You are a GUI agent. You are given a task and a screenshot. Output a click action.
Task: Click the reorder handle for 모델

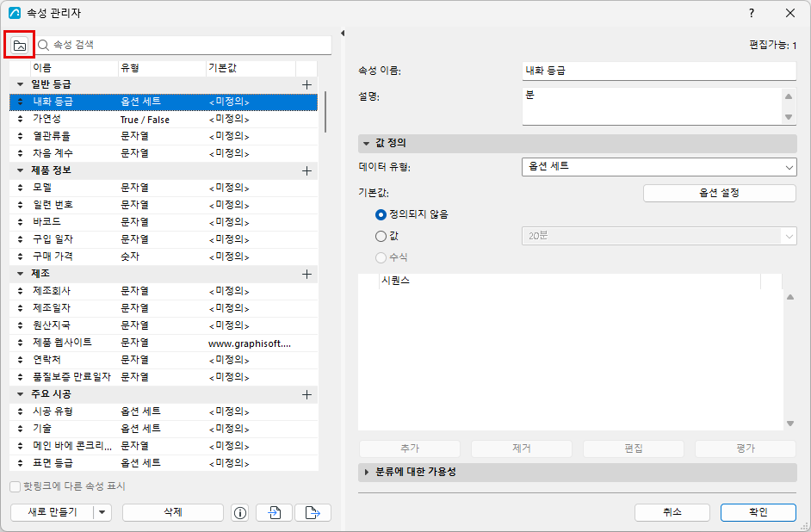click(20, 188)
